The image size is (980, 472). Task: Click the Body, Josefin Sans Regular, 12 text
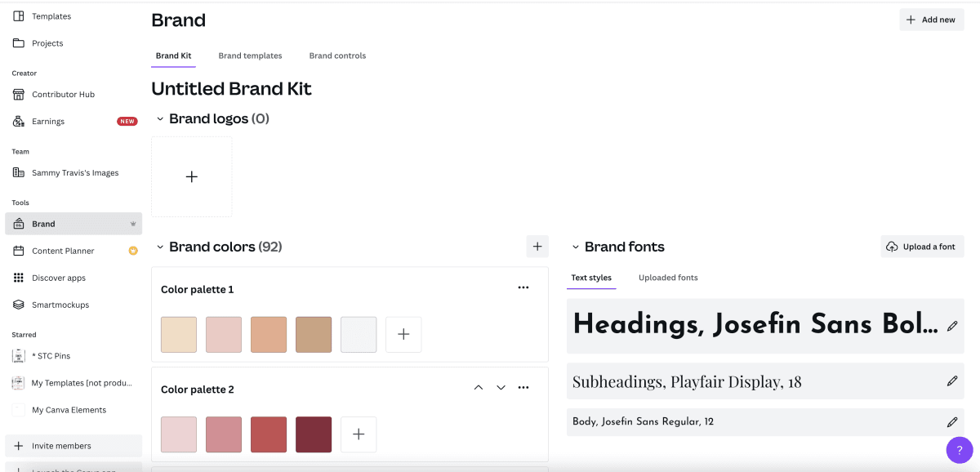coord(644,422)
